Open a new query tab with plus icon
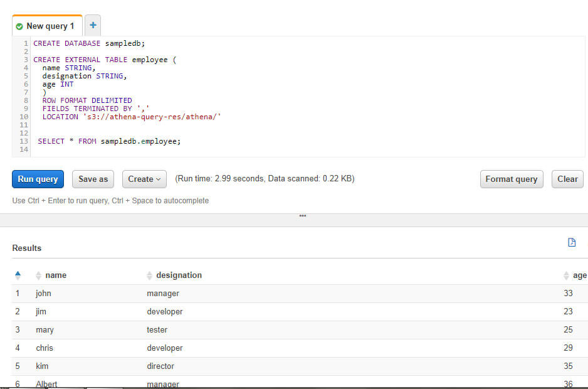Screen dimensions: 588x389 coord(92,24)
